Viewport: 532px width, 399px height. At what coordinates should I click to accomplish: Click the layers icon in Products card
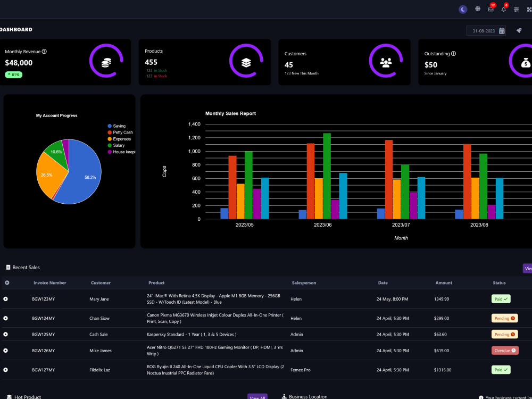246,62
